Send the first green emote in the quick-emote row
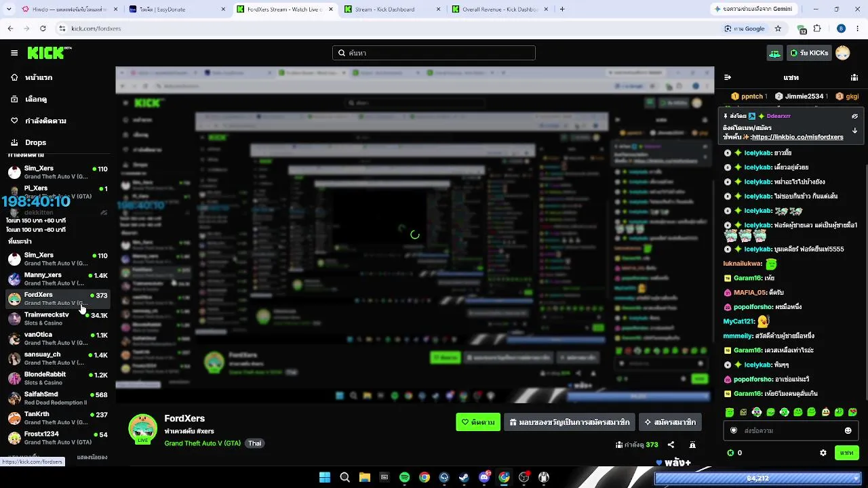868x488 pixels. pos(730,412)
